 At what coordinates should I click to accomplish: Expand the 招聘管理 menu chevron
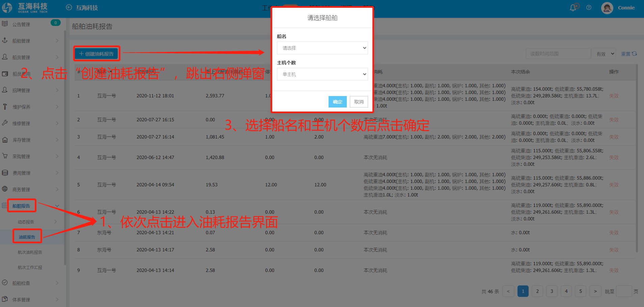pos(57,90)
